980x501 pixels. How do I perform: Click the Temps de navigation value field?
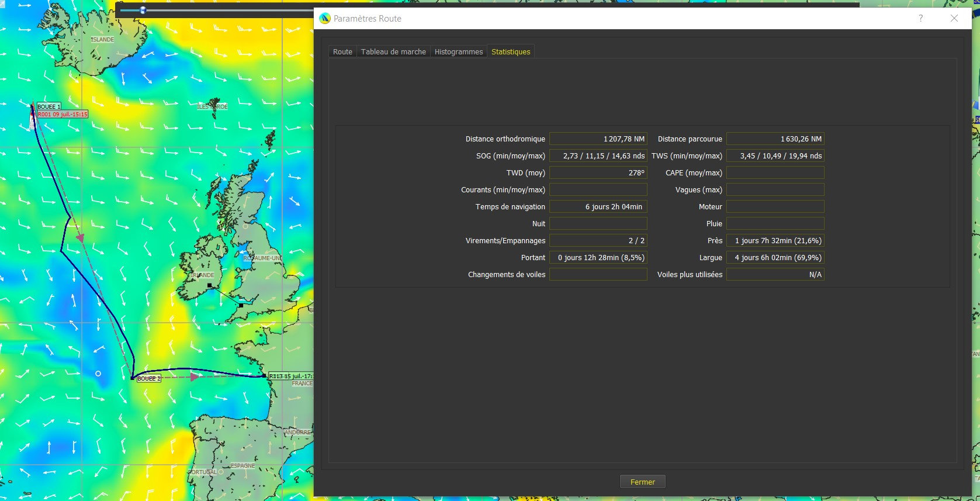pos(598,207)
